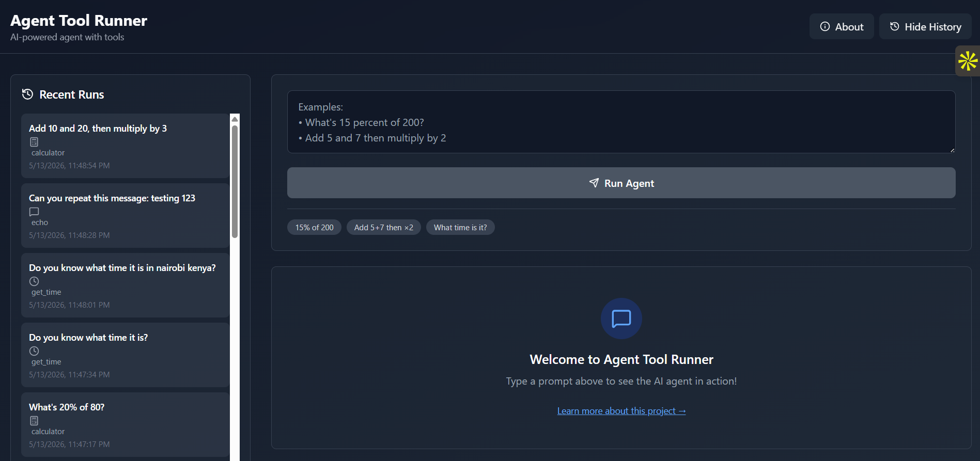
Task: Click timestamp '5/13/2026, 11:48:01 PM'
Action: (x=69, y=305)
